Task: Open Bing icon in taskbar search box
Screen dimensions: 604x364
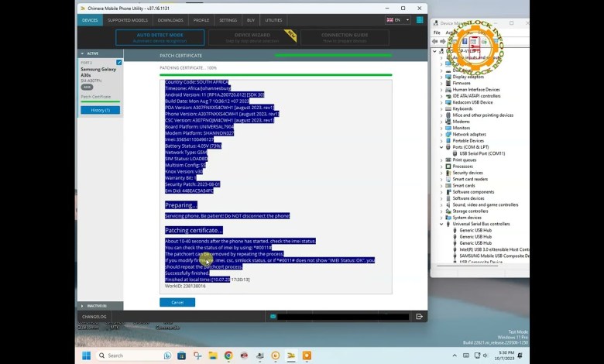Action: tap(167, 355)
